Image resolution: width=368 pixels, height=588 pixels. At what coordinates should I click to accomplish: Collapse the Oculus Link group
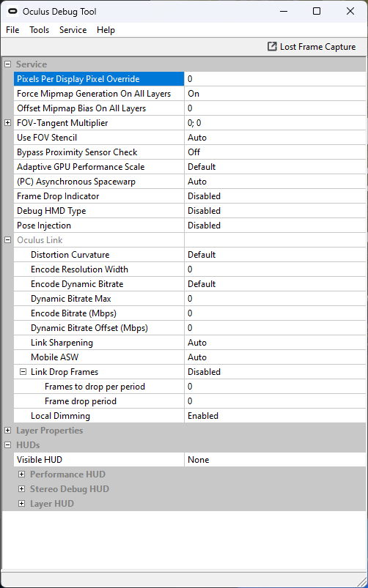(7, 240)
